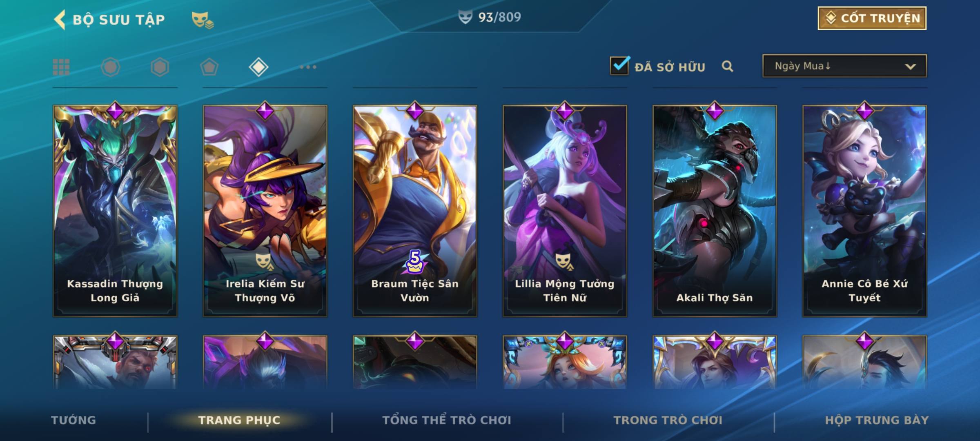980x441 pixels.
Task: Open the three-dots more filters icon
Action: point(308,67)
